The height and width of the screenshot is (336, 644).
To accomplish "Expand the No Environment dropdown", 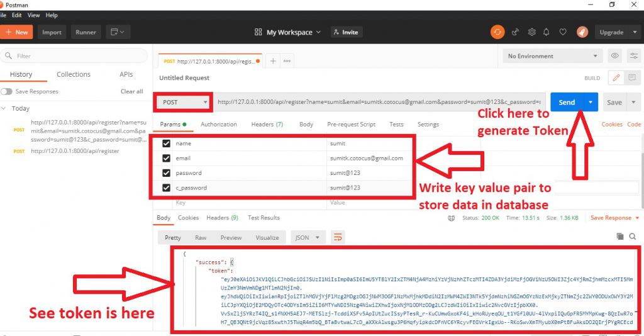I will point(552,56).
